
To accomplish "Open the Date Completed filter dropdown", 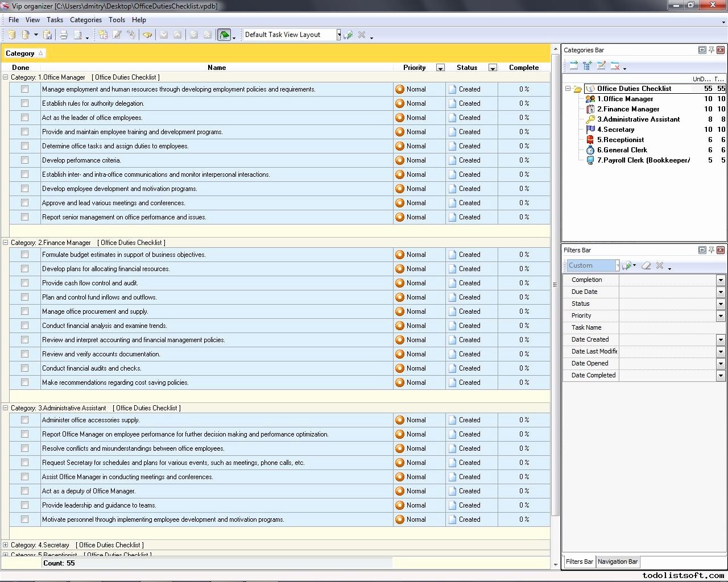I will pos(721,375).
